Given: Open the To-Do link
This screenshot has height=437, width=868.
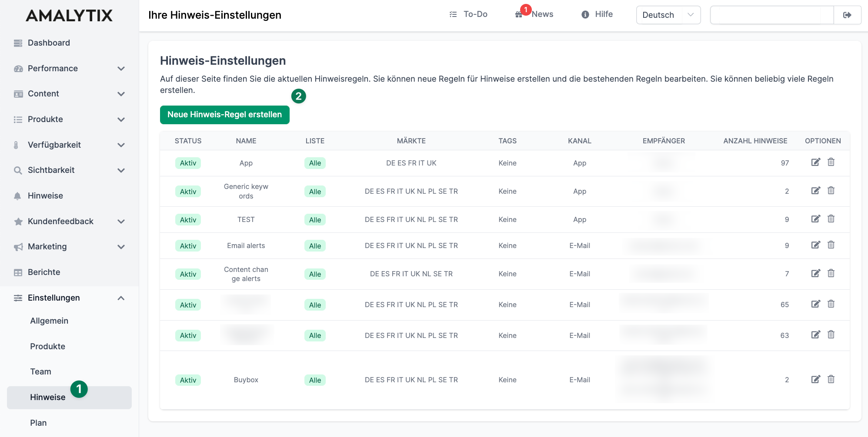Looking at the screenshot, I should click(469, 14).
